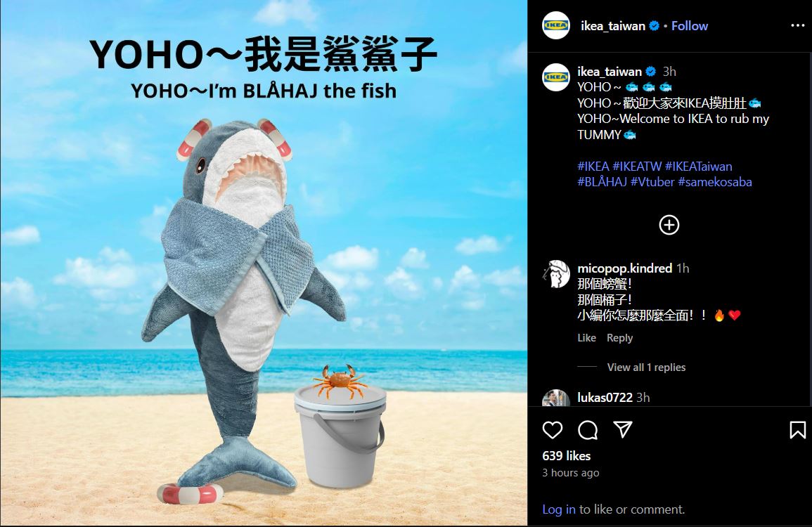This screenshot has height=527, width=812.
Task: Open the three-dot more options menu
Action: click(x=797, y=25)
